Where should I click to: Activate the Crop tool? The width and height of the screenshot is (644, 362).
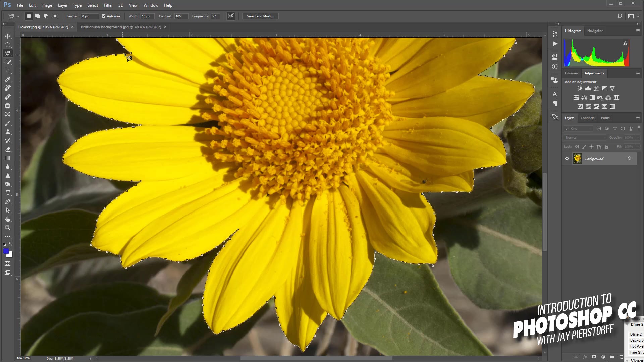point(7,71)
